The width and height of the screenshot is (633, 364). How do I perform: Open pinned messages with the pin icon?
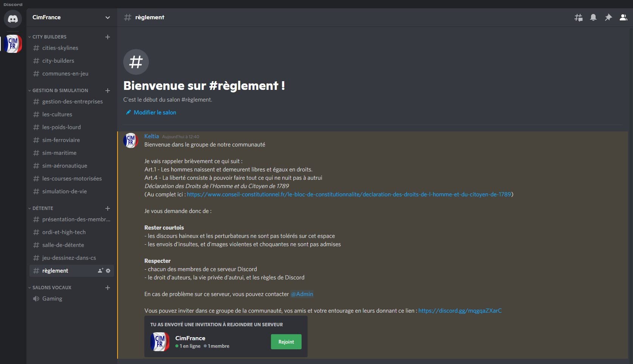pos(608,17)
